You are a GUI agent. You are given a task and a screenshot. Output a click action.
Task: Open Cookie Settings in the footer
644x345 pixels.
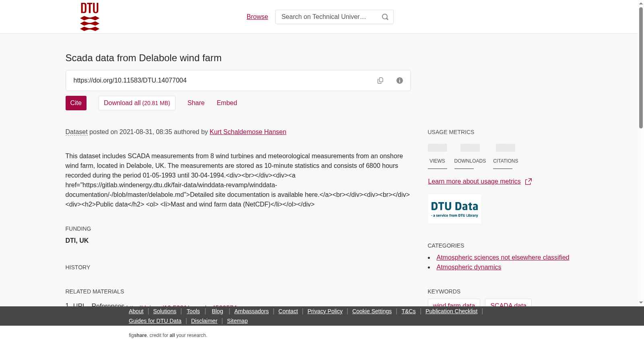[x=372, y=311]
